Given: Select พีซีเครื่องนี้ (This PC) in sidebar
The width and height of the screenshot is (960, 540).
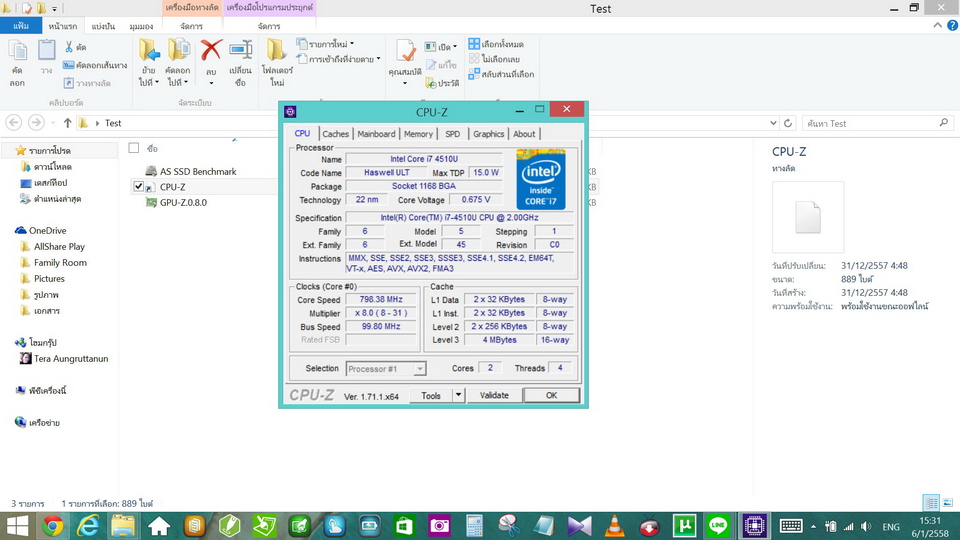Looking at the screenshot, I should [x=41, y=390].
